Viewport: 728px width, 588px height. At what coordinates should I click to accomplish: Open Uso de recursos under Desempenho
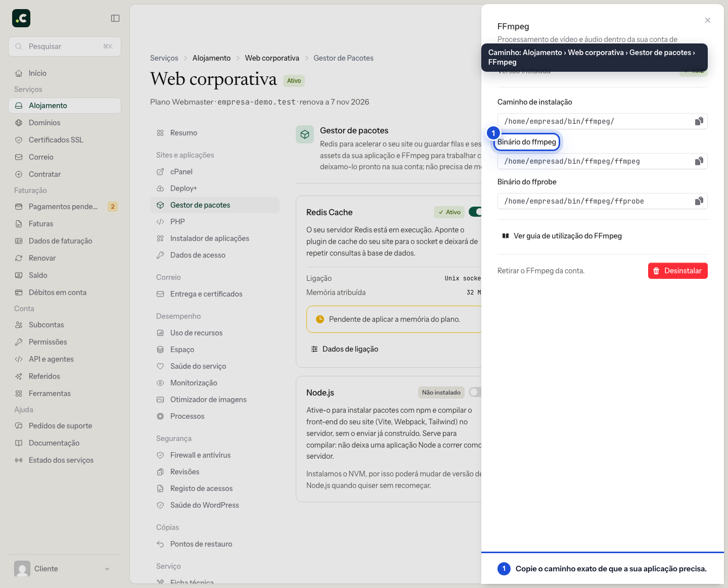tap(215, 333)
